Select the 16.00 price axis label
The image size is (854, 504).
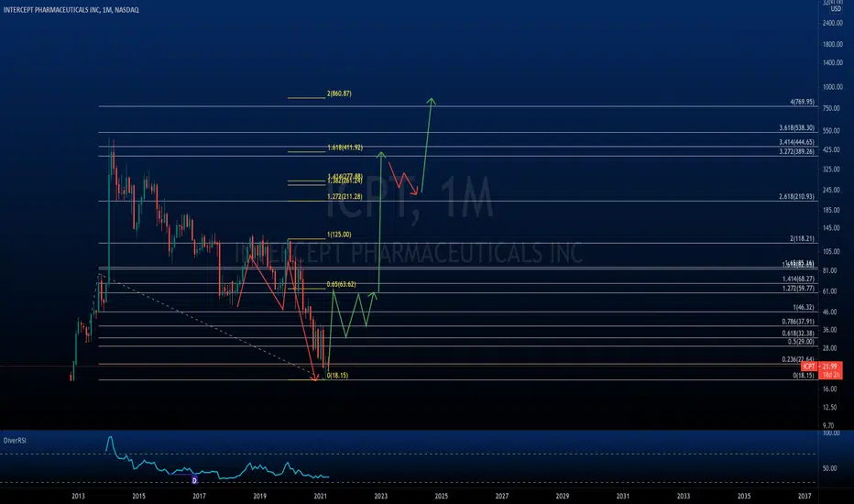click(x=829, y=389)
